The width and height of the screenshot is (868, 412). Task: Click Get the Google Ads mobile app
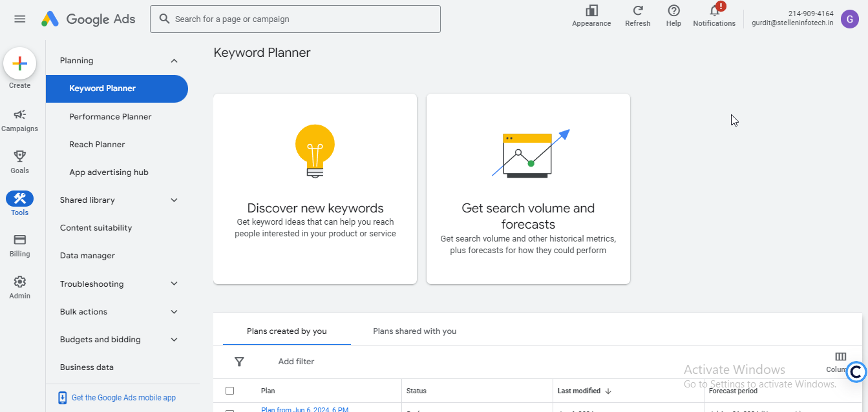click(123, 398)
